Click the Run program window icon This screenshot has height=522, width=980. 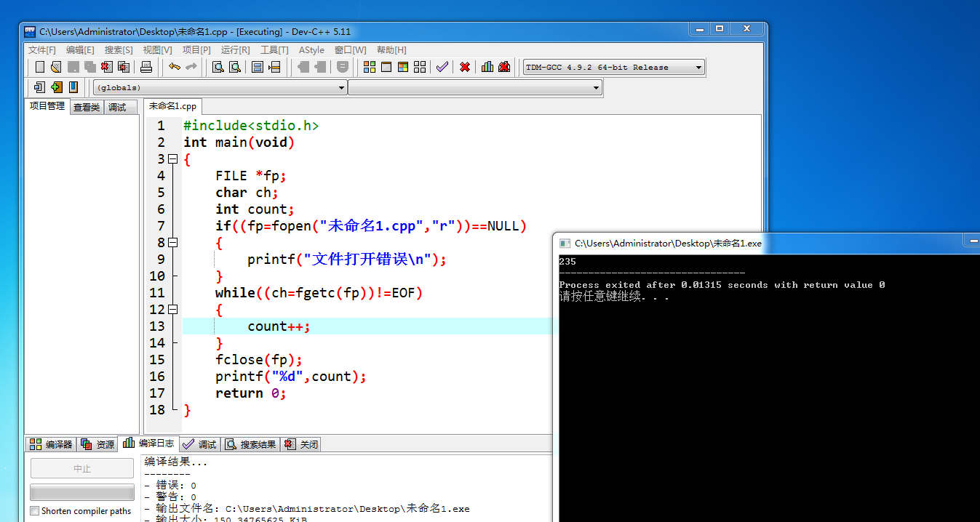point(386,67)
